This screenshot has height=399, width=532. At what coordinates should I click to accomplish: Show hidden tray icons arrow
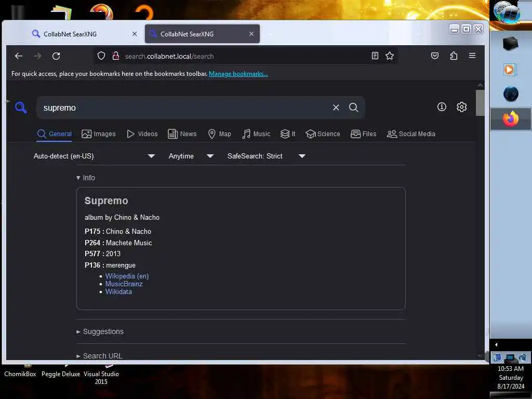[496, 345]
